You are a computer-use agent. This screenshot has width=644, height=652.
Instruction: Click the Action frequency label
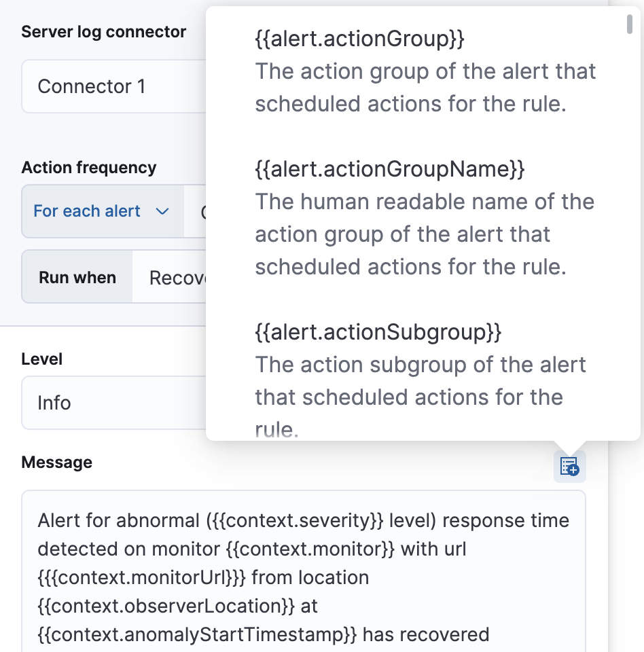pyautogui.click(x=89, y=167)
